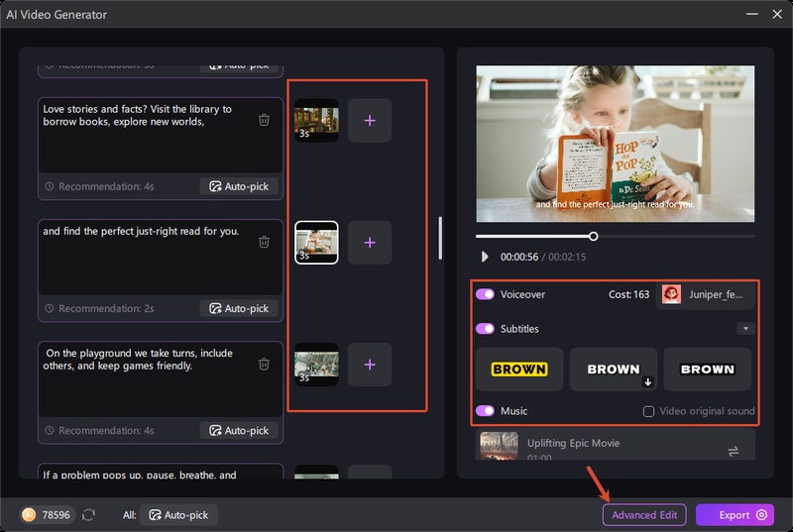The image size is (793, 532).
Task: Delete the 'find the perfect just-right read' segment
Action: coord(264,242)
